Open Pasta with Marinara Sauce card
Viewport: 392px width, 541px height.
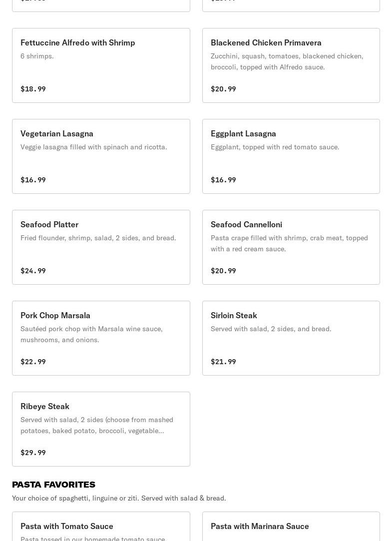(291, 527)
